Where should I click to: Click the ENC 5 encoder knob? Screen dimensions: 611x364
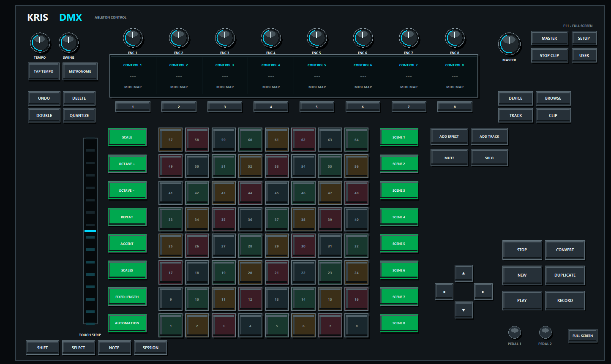point(317,38)
